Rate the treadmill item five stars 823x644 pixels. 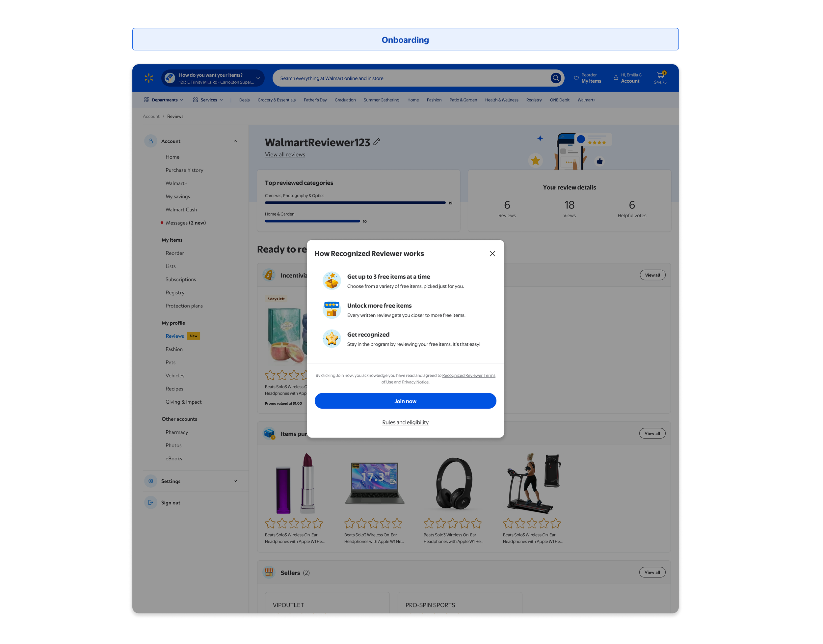[x=556, y=523]
